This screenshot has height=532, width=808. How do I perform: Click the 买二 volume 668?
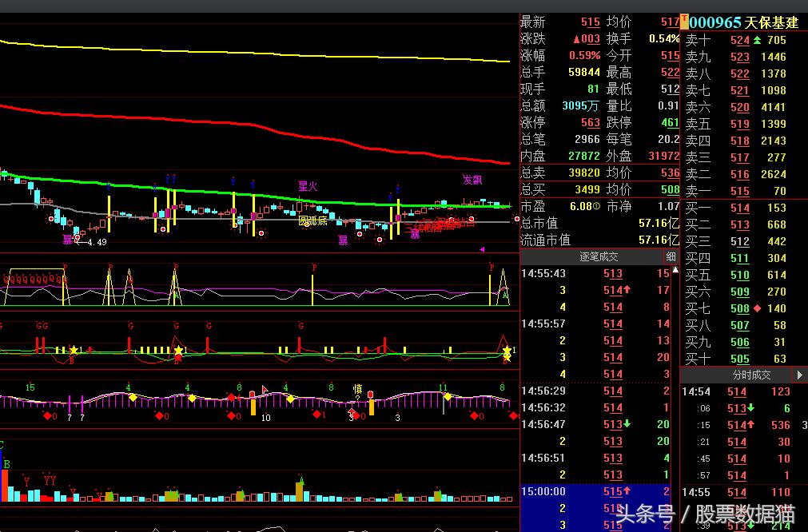pos(776,224)
